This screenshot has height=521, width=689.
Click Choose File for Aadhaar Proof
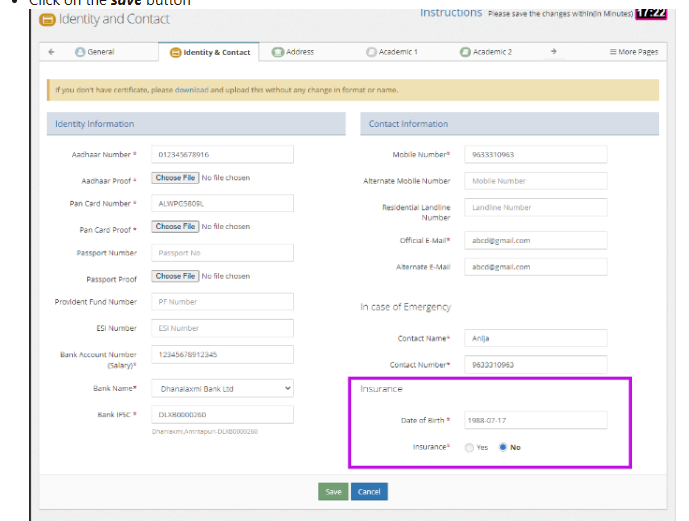(x=175, y=178)
